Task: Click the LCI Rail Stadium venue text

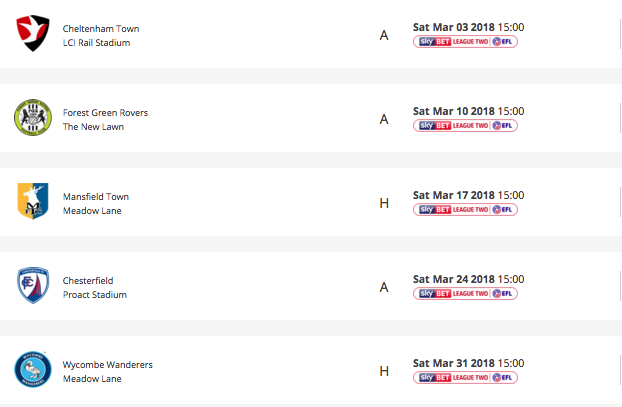Action: [x=96, y=43]
